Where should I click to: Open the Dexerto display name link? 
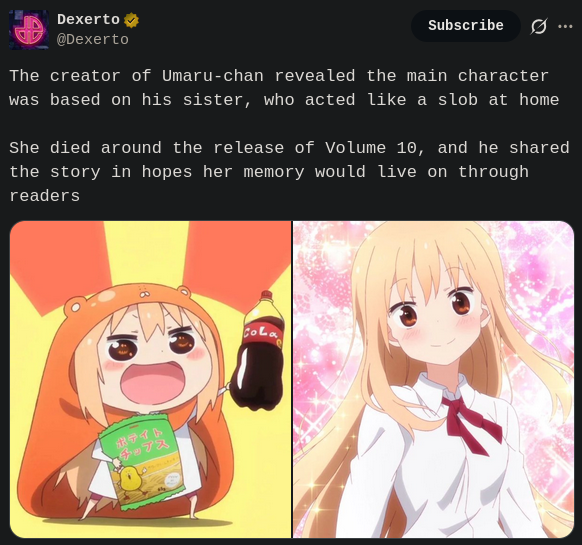coord(88,19)
